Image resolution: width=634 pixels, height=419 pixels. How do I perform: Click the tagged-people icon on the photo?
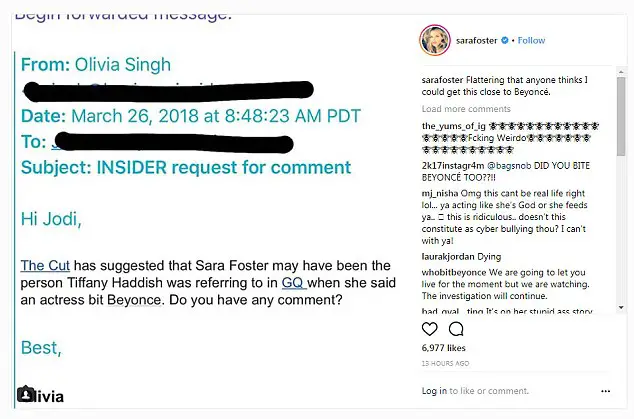coord(25,394)
